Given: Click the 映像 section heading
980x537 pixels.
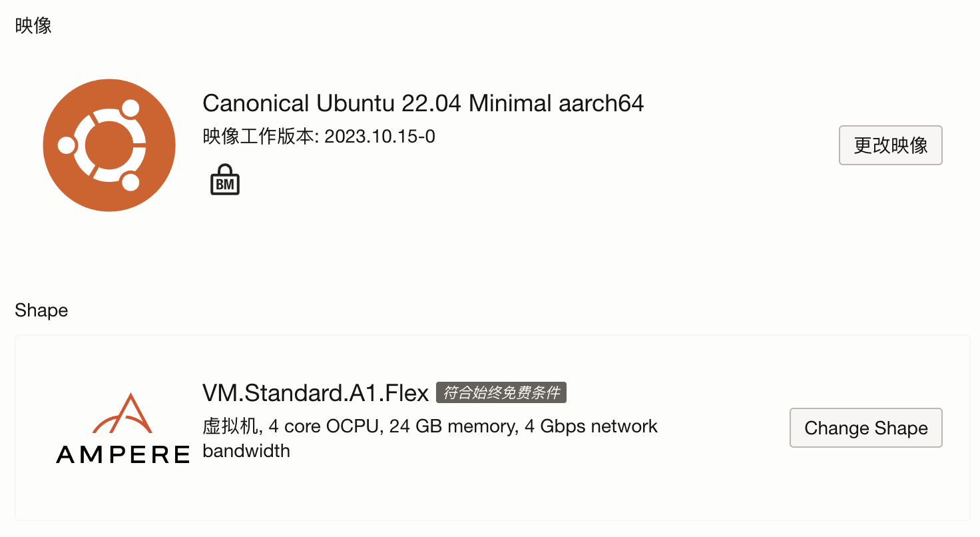Looking at the screenshot, I should (33, 25).
